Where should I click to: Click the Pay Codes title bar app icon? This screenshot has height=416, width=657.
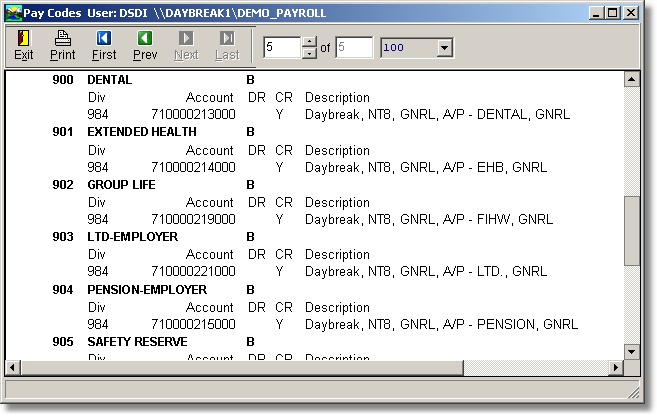click(13, 13)
